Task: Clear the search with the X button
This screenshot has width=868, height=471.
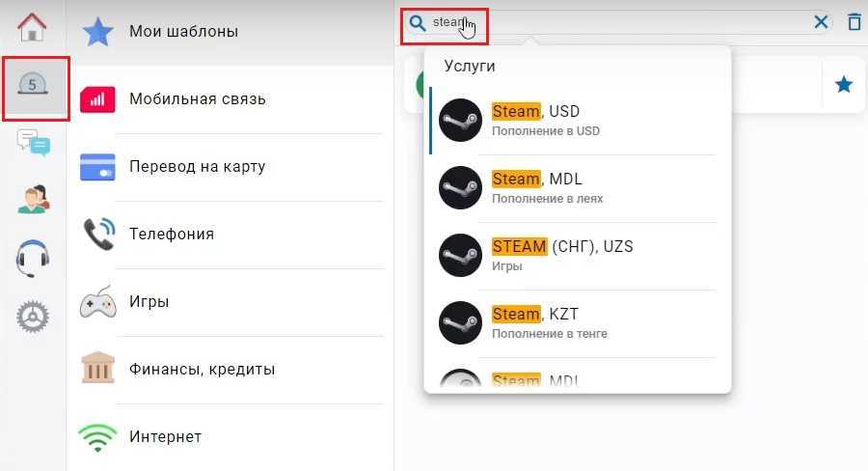Action: (821, 22)
